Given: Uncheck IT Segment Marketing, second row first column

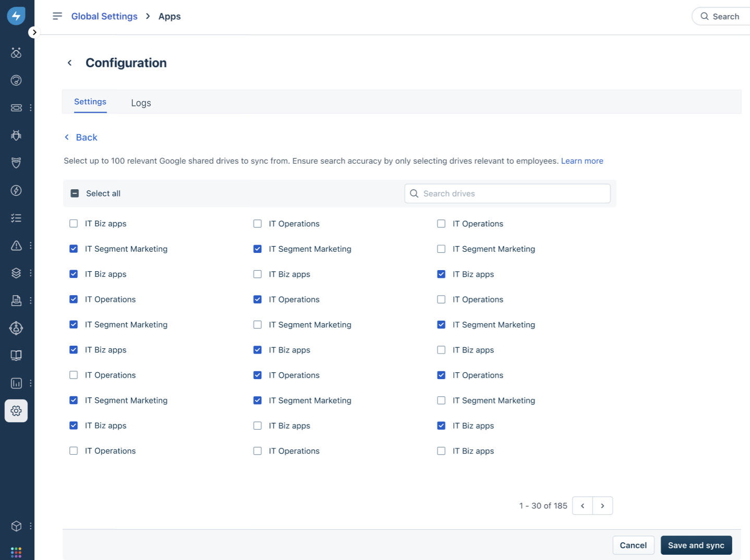Looking at the screenshot, I should tap(74, 249).
